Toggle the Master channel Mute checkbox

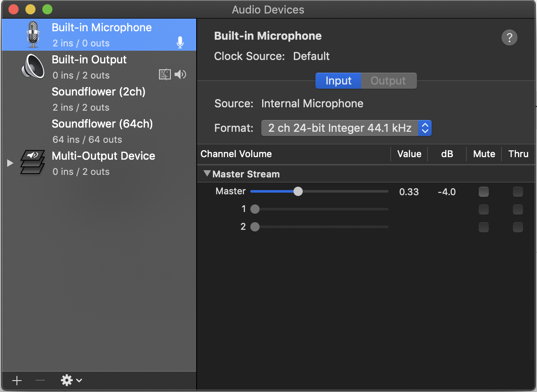pyautogui.click(x=483, y=192)
